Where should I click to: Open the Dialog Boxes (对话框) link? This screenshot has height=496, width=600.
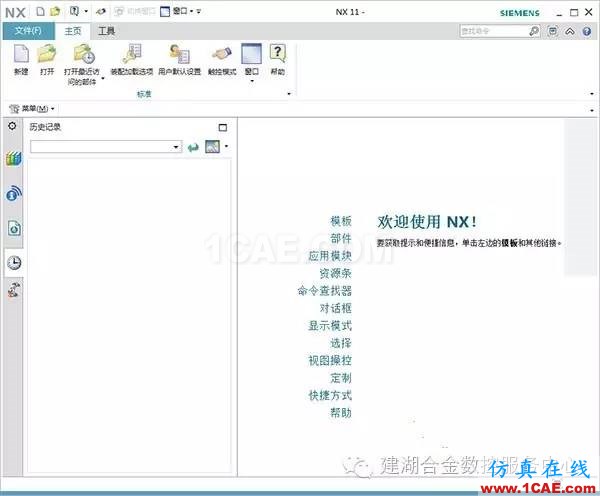coord(336,308)
